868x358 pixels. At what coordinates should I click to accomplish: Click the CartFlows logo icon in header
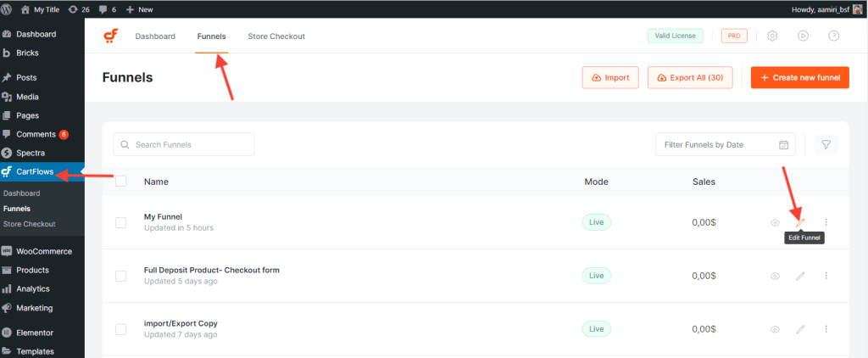tap(111, 36)
